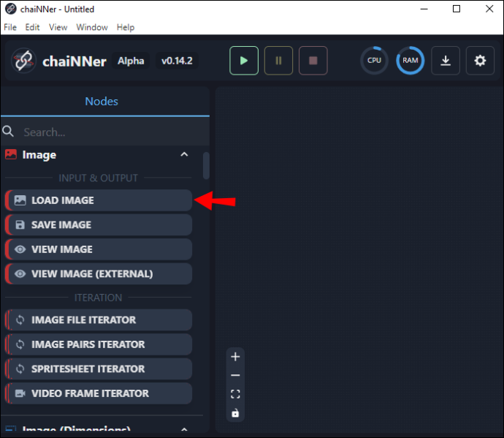Click the Alpha badge
Screen dimensions: 504x438
click(131, 61)
